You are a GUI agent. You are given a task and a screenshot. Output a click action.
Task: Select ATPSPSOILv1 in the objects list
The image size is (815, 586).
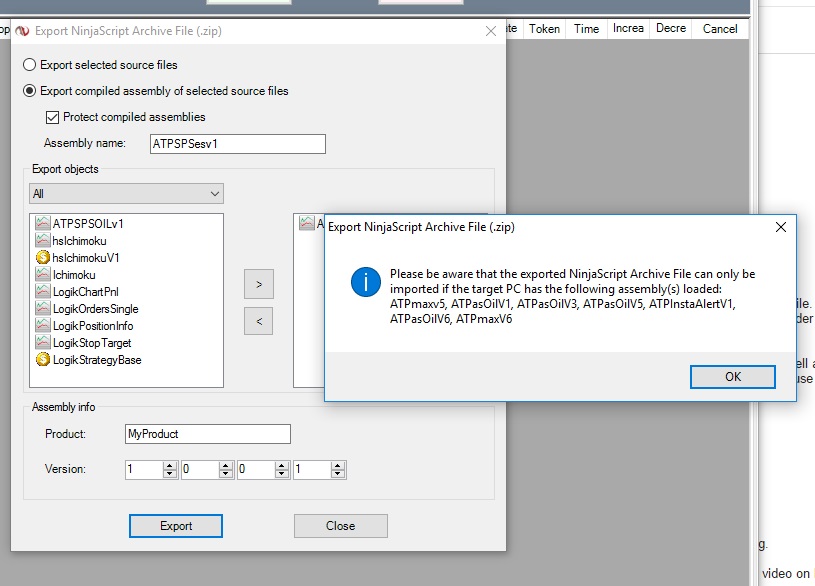pos(88,224)
